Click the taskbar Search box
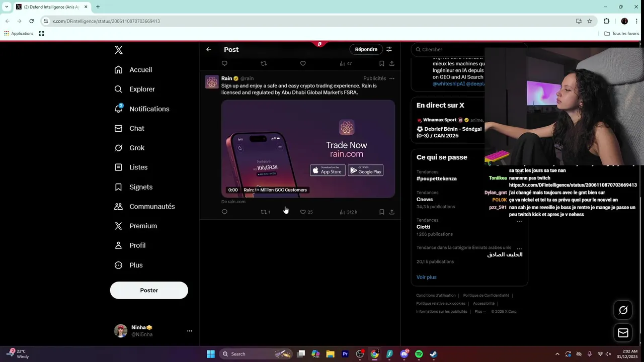Screen dimensions: 644x362 [257, 354]
